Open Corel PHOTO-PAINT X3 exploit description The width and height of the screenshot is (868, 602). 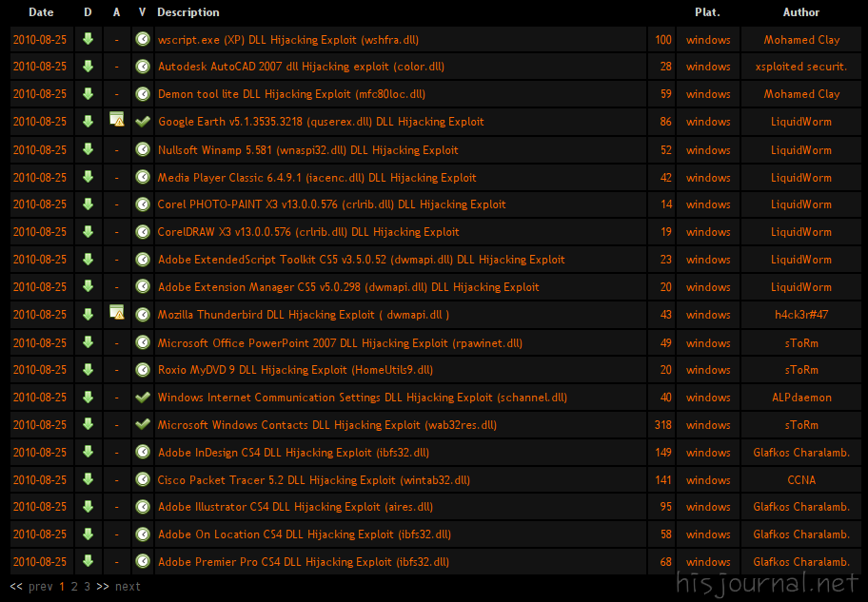tap(331, 204)
